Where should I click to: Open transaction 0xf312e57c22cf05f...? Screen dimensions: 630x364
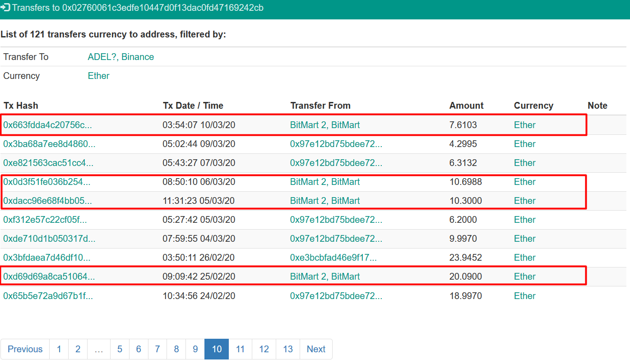point(45,220)
